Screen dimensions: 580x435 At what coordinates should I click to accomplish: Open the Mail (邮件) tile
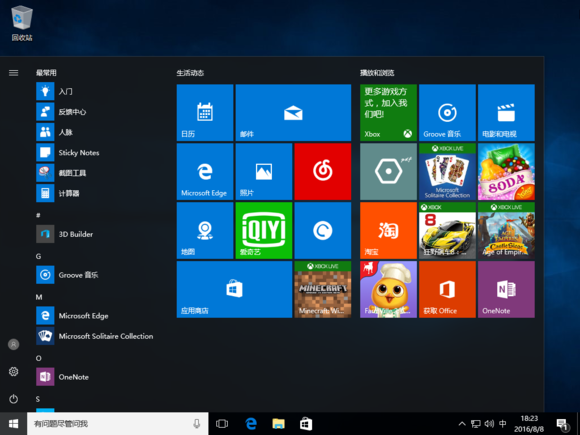(293, 112)
